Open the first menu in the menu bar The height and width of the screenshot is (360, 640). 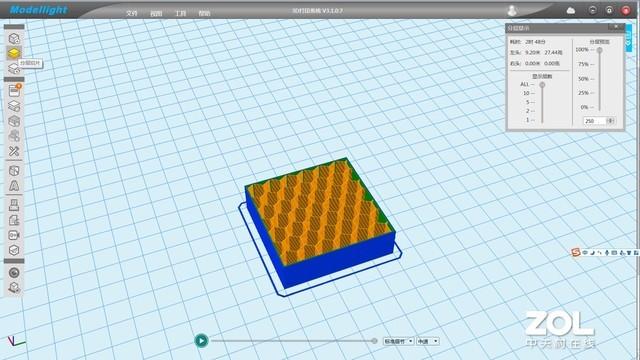point(131,13)
